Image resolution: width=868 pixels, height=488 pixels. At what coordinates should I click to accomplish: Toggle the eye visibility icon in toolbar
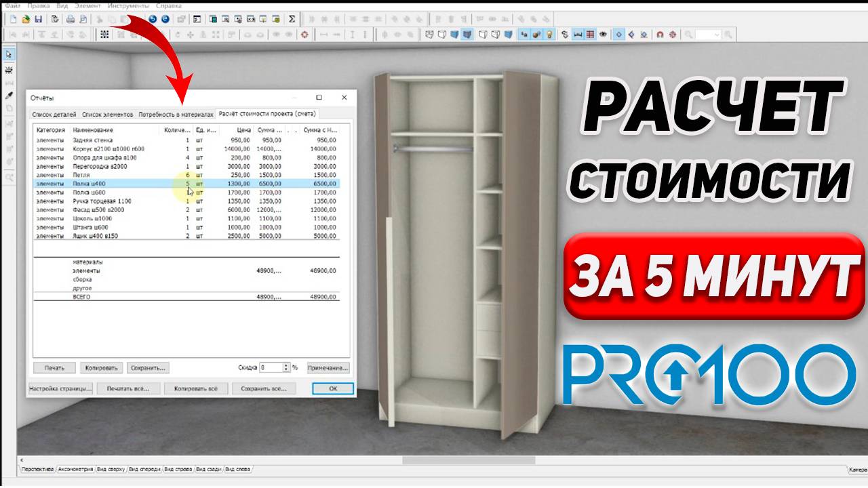602,34
